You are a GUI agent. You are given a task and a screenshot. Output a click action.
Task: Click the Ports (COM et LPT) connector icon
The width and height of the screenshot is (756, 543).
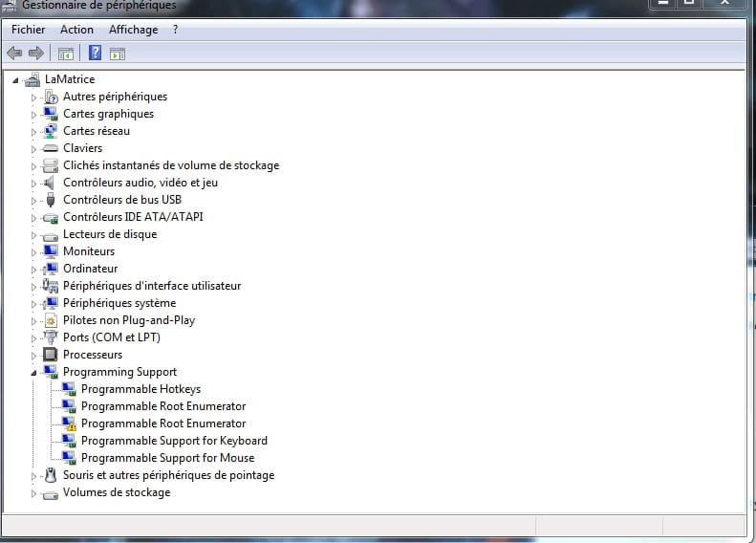coord(51,337)
